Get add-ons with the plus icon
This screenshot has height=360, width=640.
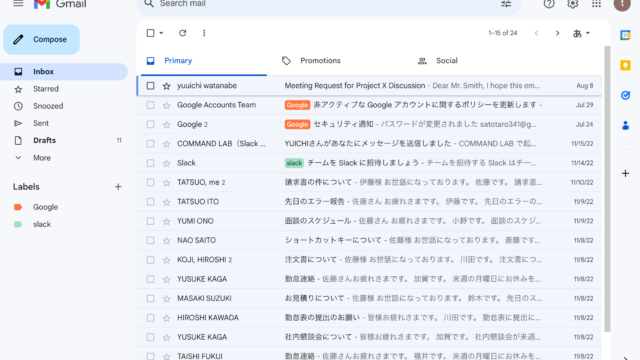[x=625, y=173]
